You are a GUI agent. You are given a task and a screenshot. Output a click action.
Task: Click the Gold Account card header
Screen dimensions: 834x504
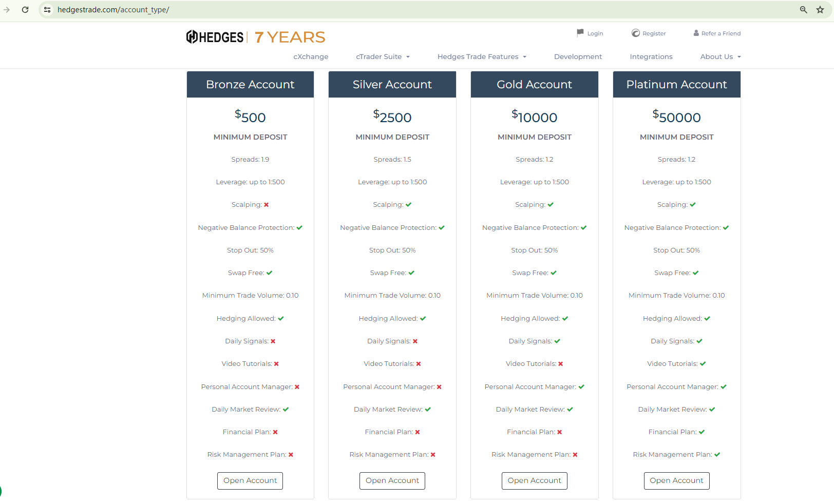pyautogui.click(x=535, y=85)
